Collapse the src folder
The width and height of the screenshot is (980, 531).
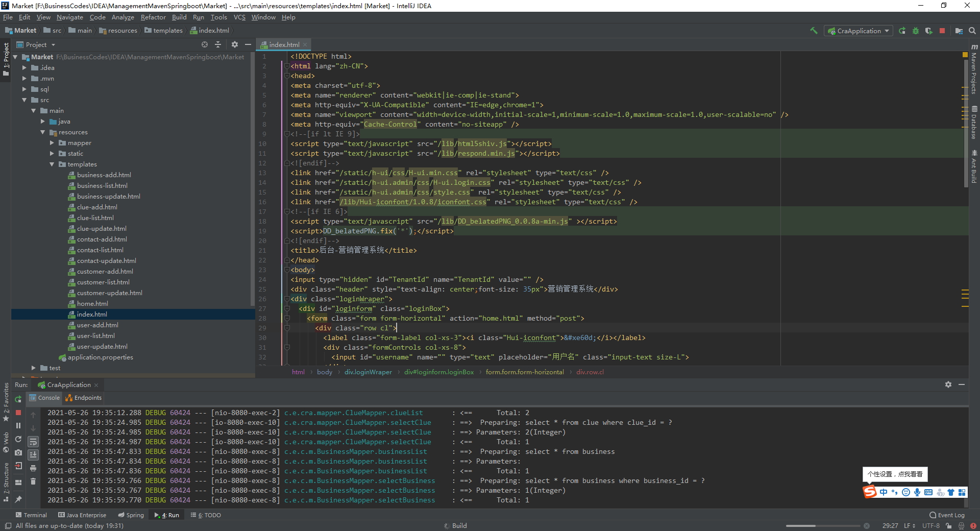tap(24, 100)
